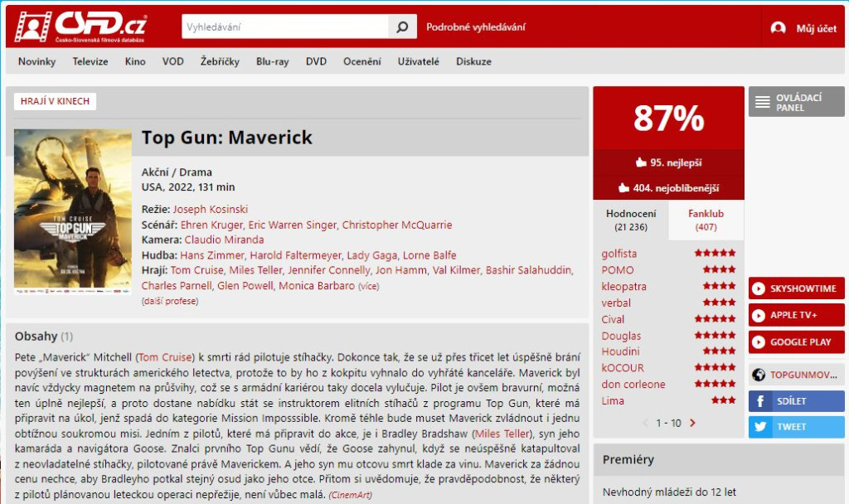Open the (CinemArt) source link
The height and width of the screenshot is (504, 849).
(x=351, y=495)
